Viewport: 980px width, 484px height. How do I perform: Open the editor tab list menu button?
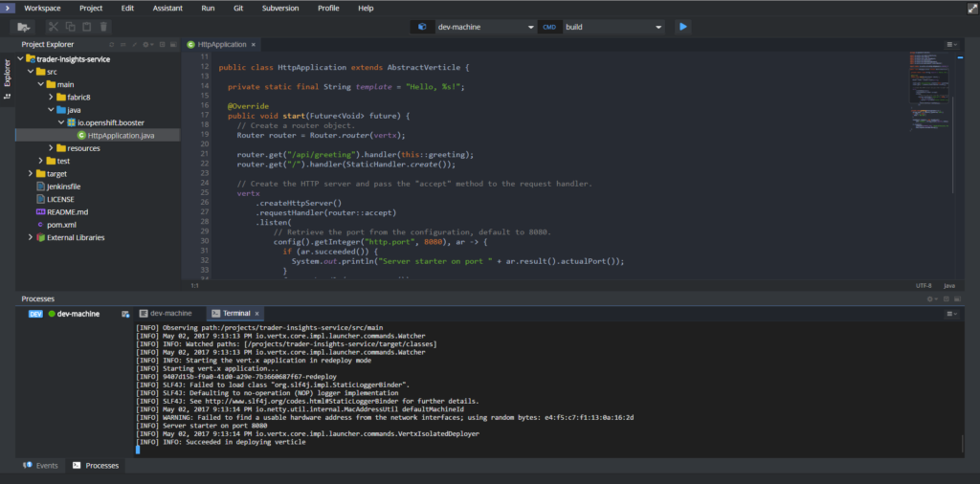click(x=950, y=45)
